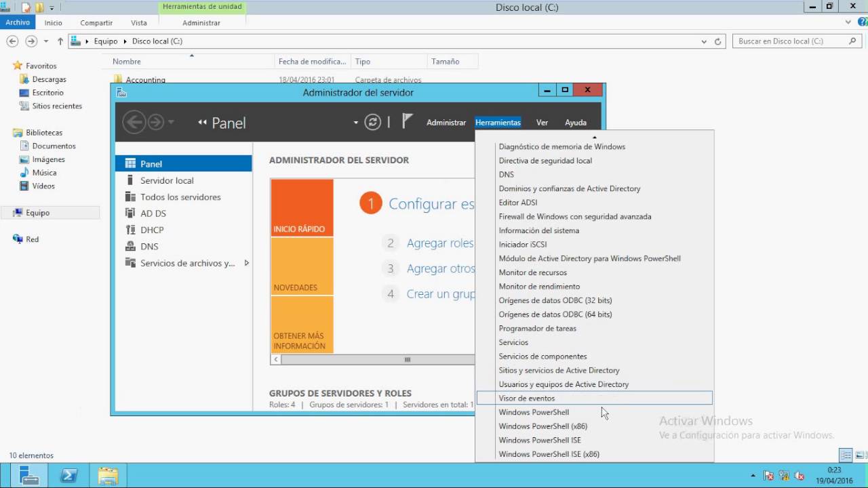The width and height of the screenshot is (868, 488).
Task: Click the Explorer back navigation button
Action: [x=12, y=41]
